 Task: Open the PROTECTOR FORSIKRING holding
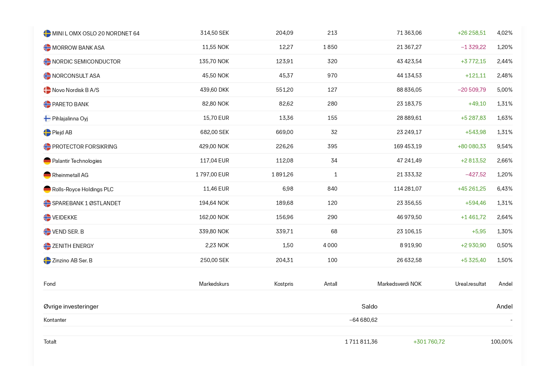(x=84, y=147)
